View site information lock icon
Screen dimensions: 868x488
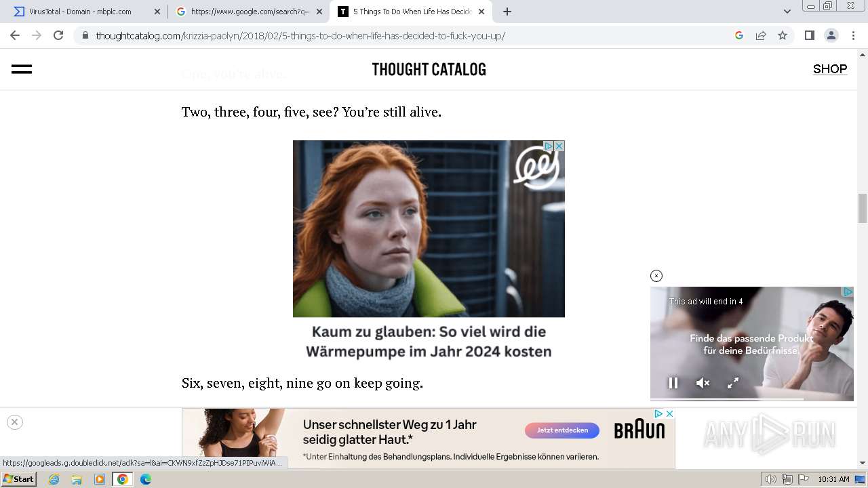point(85,35)
